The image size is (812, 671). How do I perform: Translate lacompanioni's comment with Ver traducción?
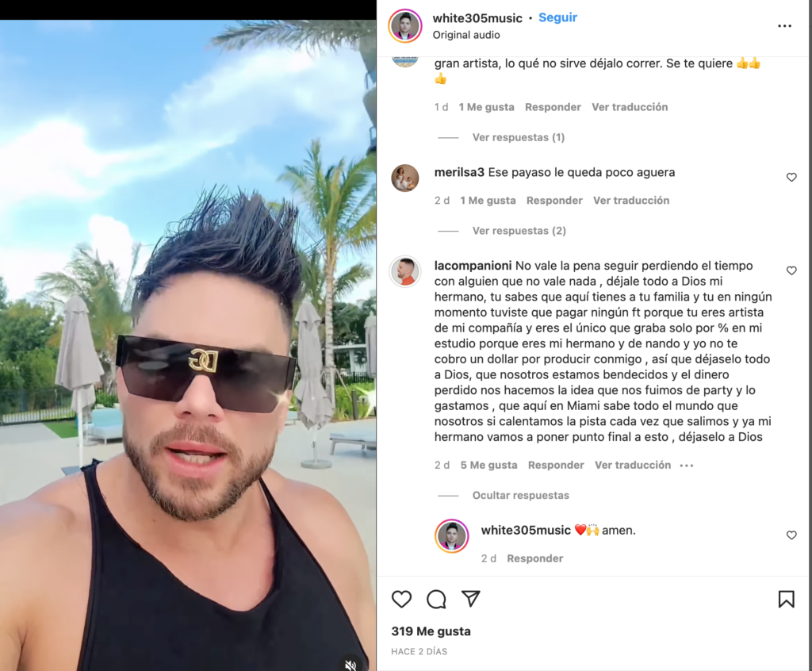click(x=632, y=466)
